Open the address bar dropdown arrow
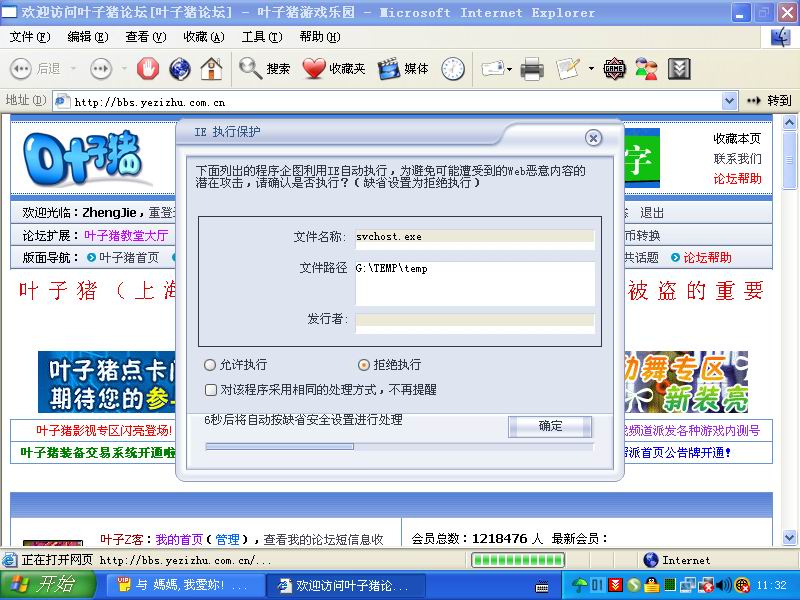800x600 pixels. point(730,101)
